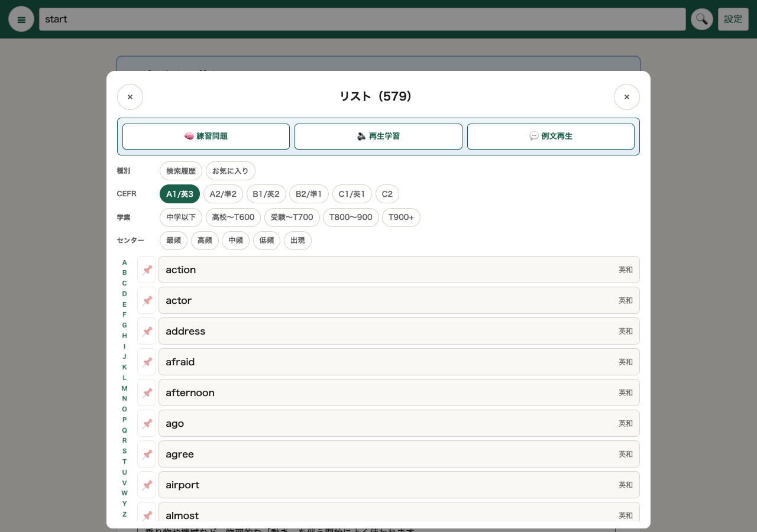Select the 中学以下 filter chip
The image size is (757, 532).
pos(181,218)
